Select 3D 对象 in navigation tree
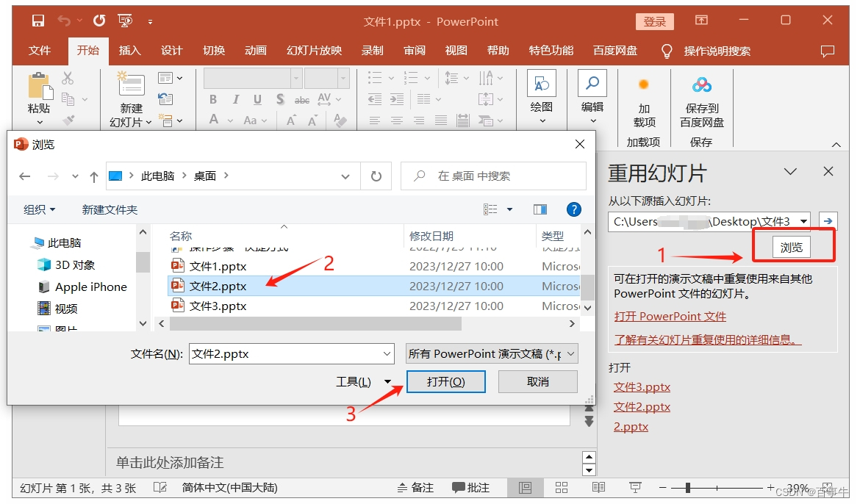Viewport: 860px width, 504px height. 66,265
